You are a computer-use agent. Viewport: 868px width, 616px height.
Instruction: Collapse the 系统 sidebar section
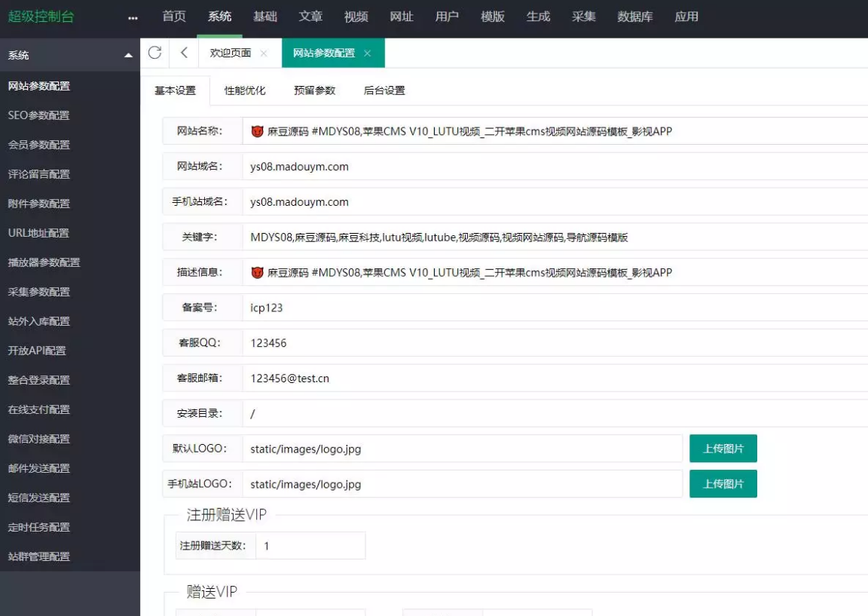point(127,56)
